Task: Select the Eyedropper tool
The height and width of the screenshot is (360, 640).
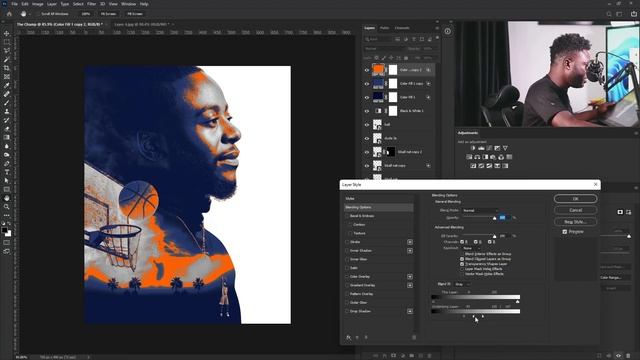Action: (x=7, y=85)
